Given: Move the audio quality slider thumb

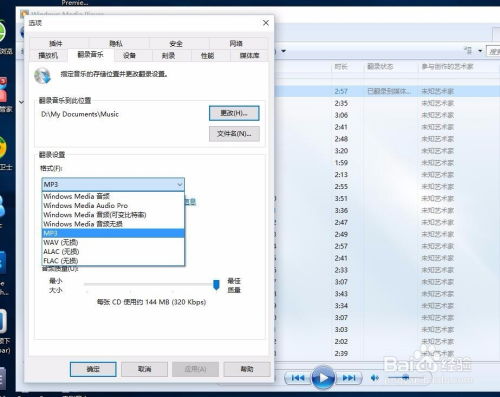Looking at the screenshot, I should coord(216,285).
